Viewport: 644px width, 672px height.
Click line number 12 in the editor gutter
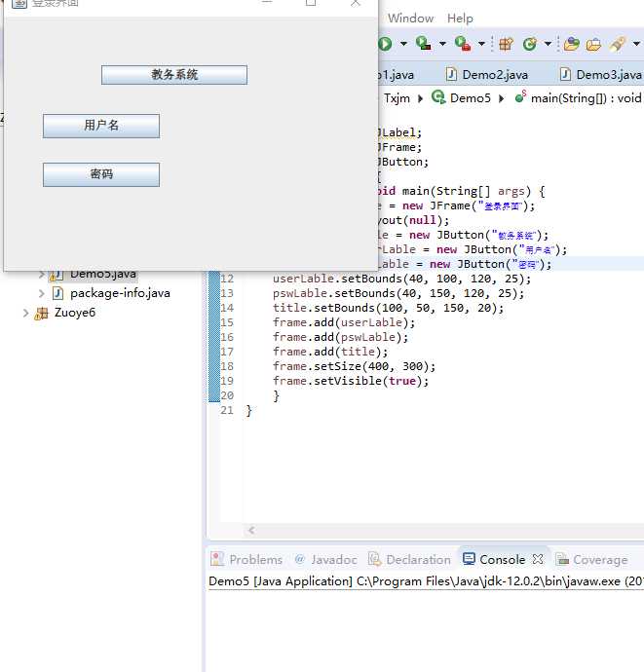pyautogui.click(x=227, y=279)
